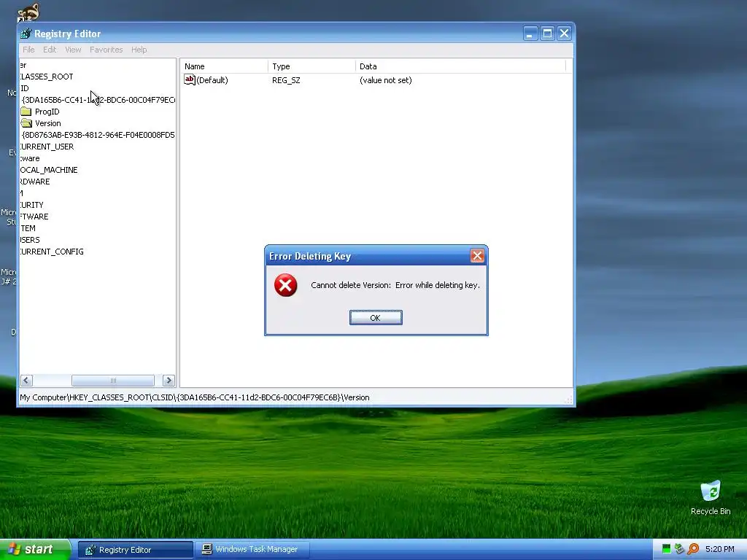This screenshot has width=747, height=560.
Task: Open the Favorites menu
Action: pyautogui.click(x=107, y=50)
